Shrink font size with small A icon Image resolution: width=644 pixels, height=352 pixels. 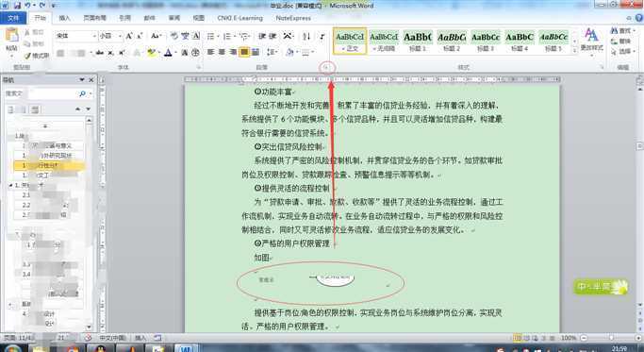(x=140, y=36)
